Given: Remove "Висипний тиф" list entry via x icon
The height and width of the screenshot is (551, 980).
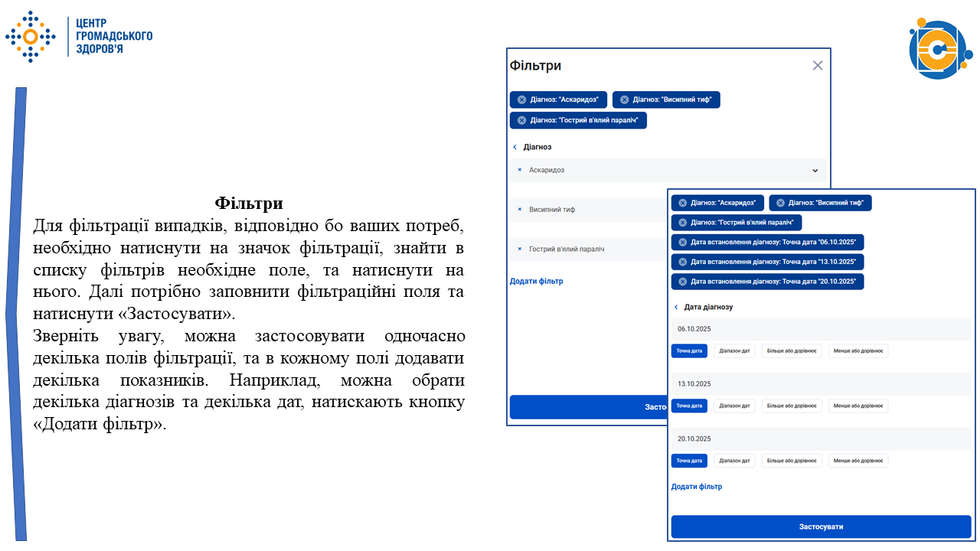Looking at the screenshot, I should pos(519,209).
